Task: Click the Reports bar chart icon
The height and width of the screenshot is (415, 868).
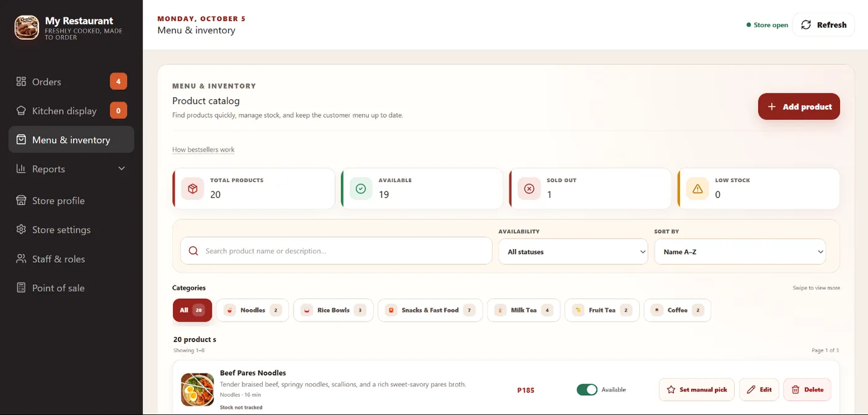Action: (x=21, y=168)
